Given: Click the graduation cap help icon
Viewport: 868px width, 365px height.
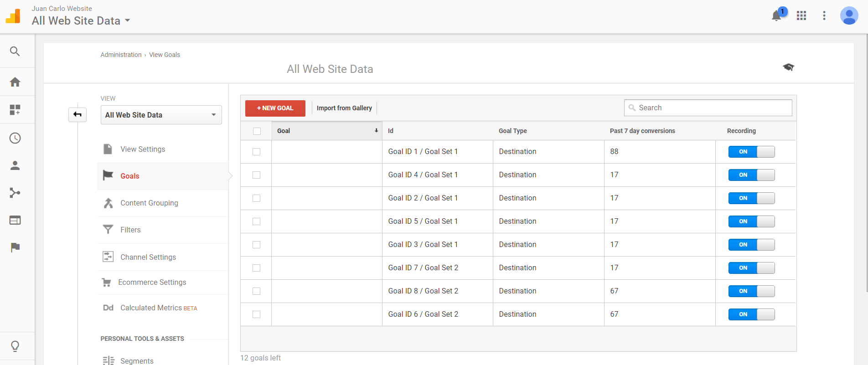Looking at the screenshot, I should (x=788, y=67).
